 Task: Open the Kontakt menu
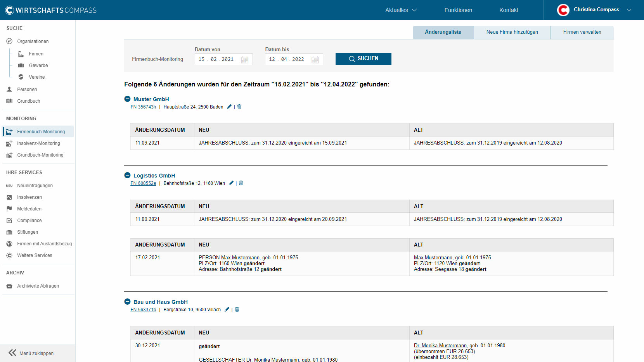click(509, 10)
